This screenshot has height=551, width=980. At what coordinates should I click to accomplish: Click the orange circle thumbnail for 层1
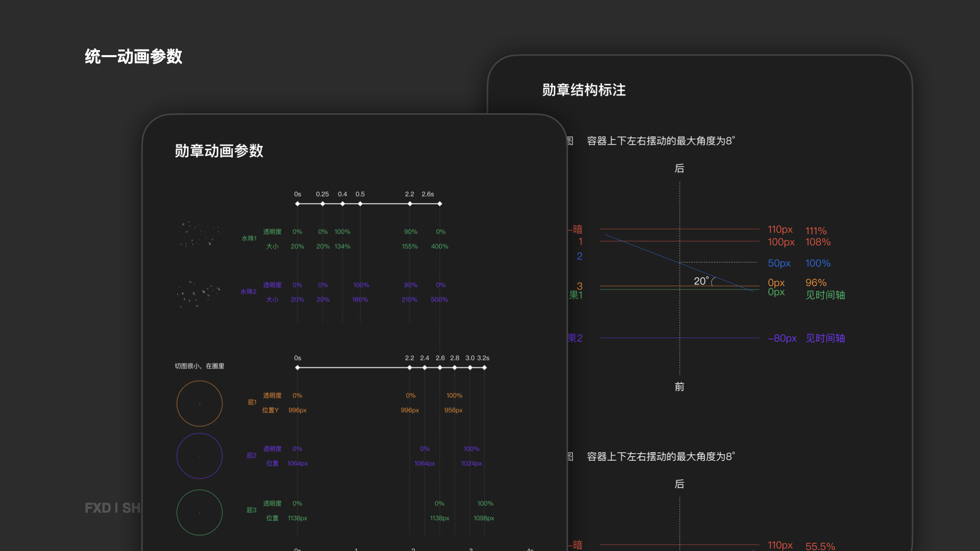coord(200,404)
